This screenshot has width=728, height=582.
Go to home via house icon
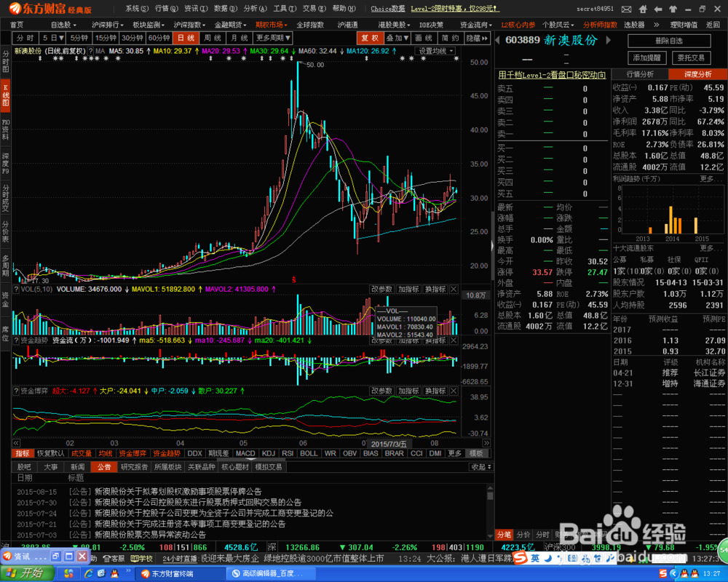(643, 9)
